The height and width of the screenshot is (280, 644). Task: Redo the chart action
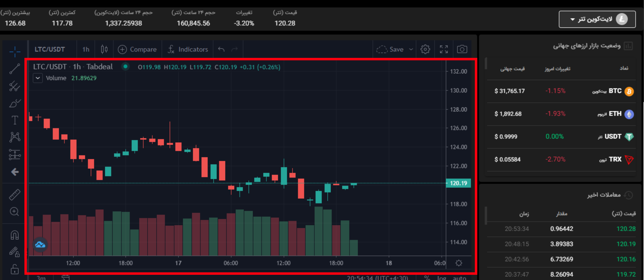pyautogui.click(x=234, y=49)
